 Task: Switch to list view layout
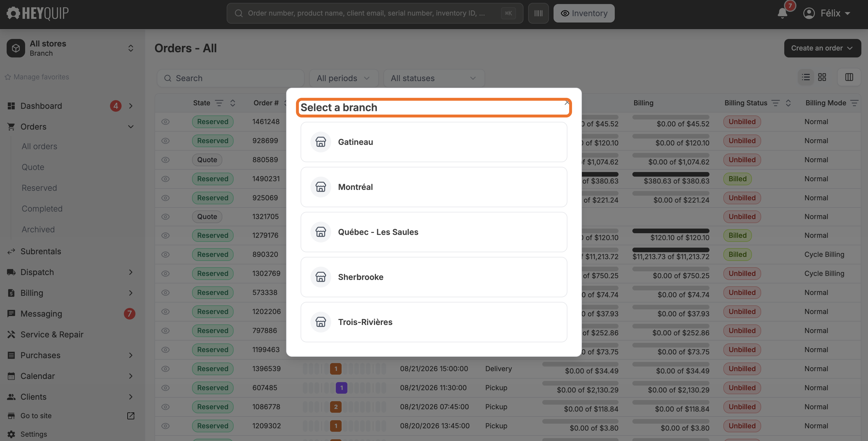coord(806,77)
